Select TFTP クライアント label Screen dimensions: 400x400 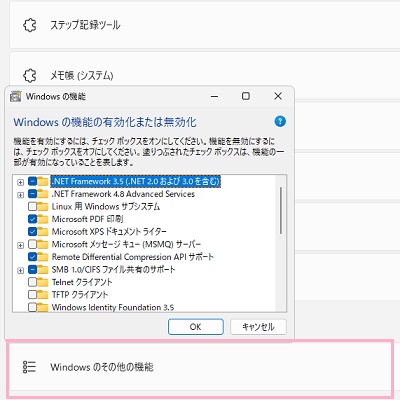[80, 295]
